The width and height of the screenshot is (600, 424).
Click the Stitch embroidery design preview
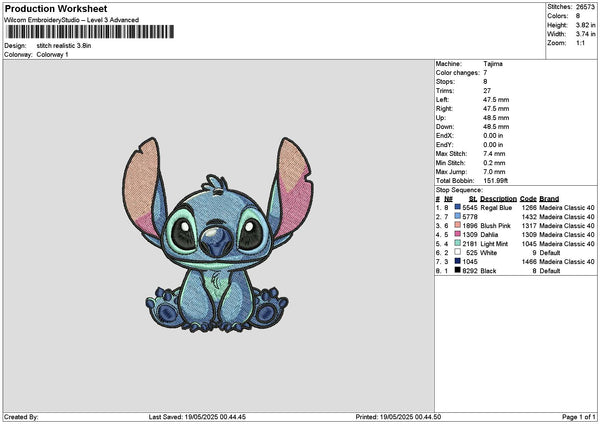(x=218, y=235)
